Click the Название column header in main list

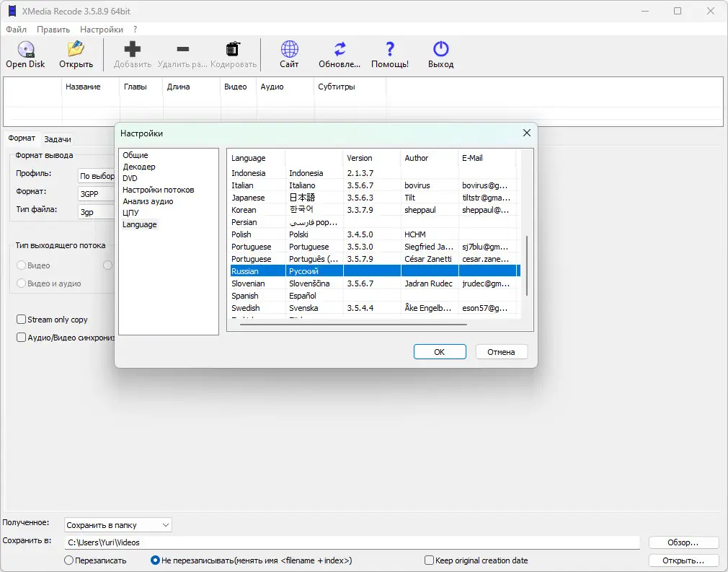click(91, 87)
